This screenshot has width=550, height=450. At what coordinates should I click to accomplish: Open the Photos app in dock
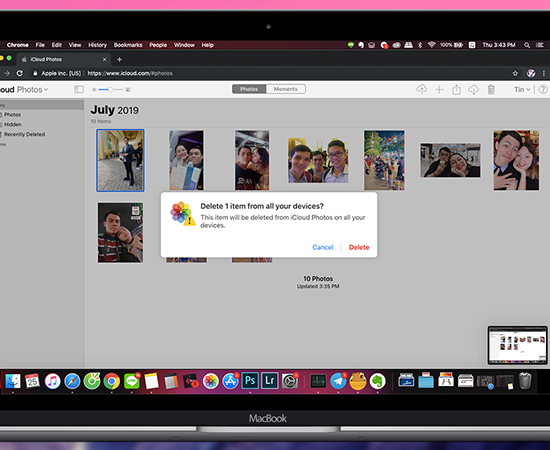[210, 381]
